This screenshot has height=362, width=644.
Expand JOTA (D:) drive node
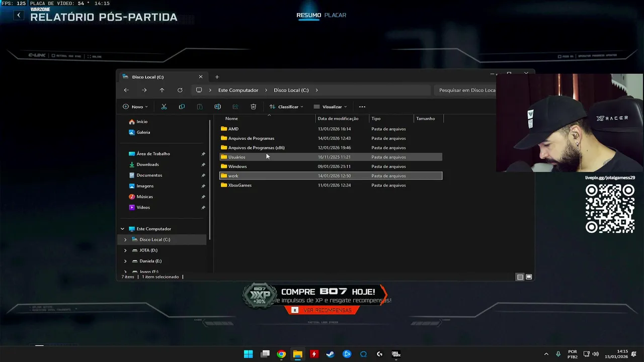pyautogui.click(x=125, y=250)
